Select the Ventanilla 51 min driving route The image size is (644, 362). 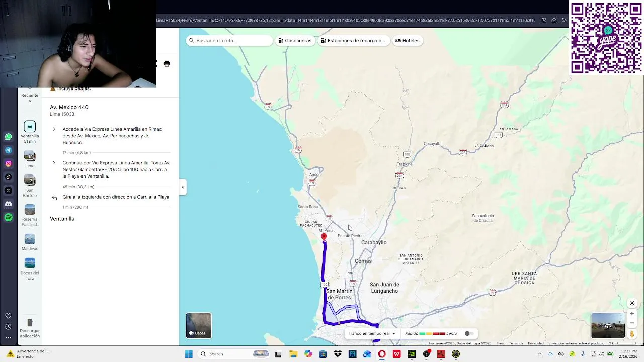[30, 132]
